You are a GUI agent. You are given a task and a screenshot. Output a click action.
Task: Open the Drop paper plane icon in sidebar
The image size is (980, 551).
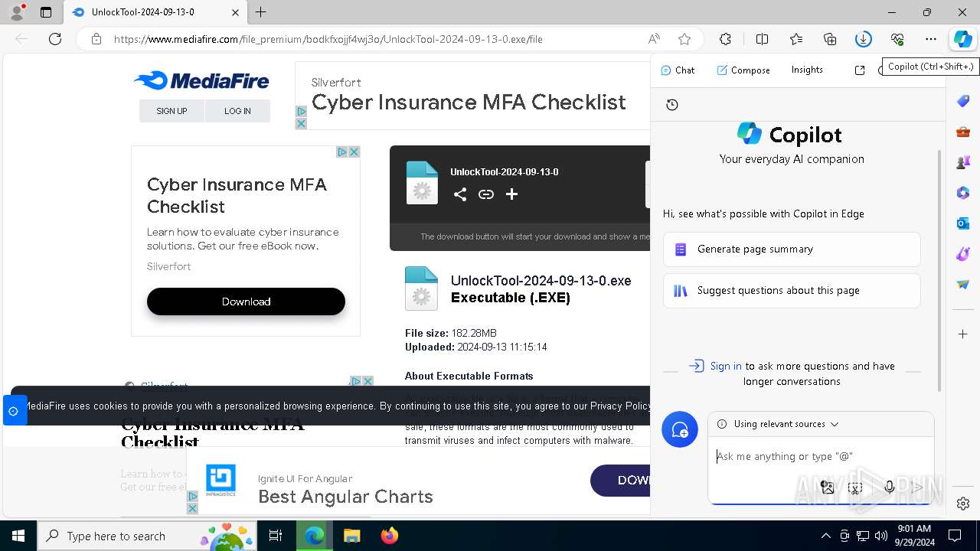[963, 285]
